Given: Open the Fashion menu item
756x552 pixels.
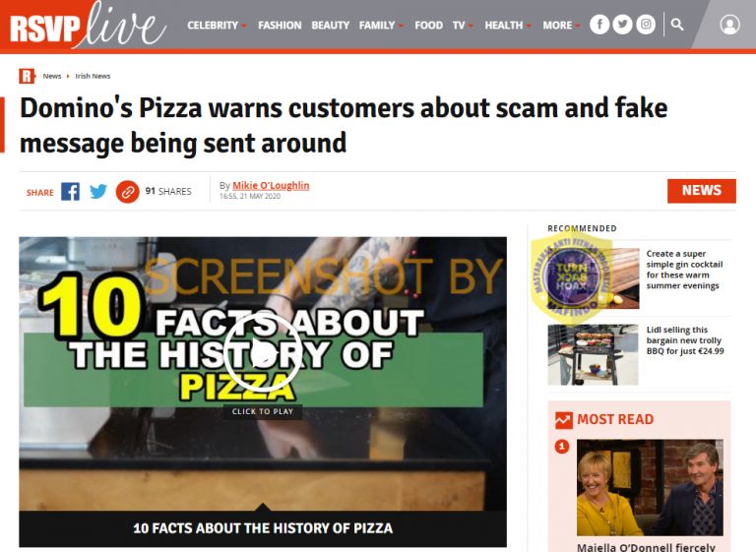Looking at the screenshot, I should tap(280, 25).
